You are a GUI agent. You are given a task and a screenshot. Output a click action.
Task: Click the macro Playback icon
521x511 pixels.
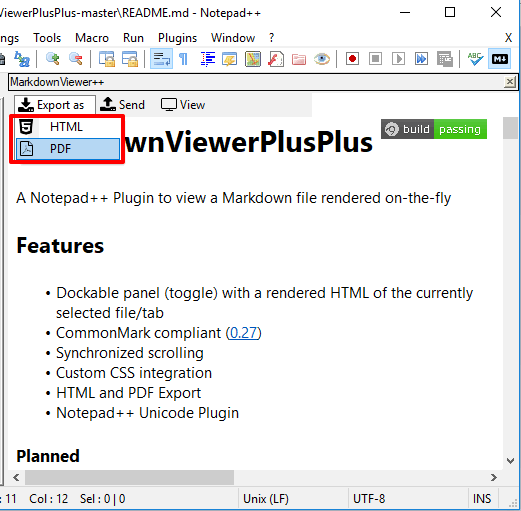(x=398, y=59)
